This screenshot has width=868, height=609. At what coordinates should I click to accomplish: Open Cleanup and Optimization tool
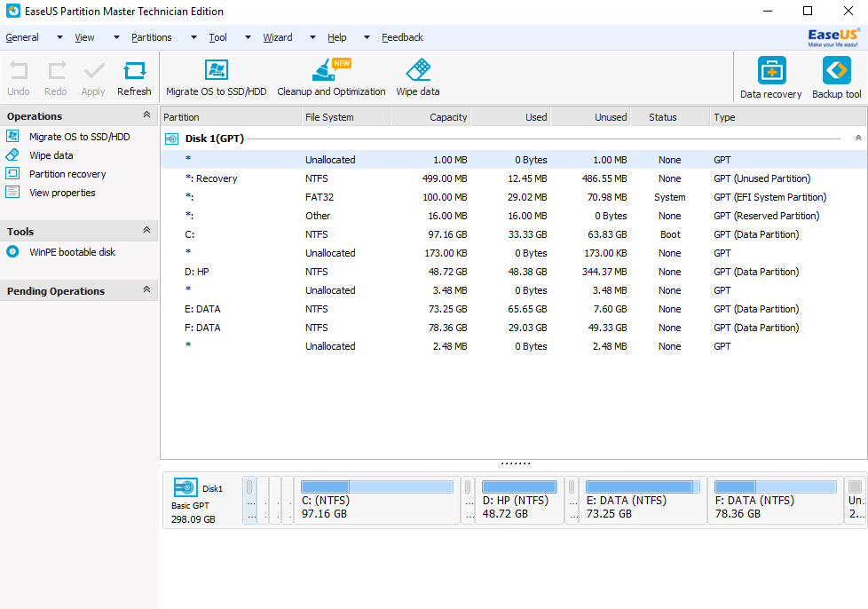[x=331, y=77]
